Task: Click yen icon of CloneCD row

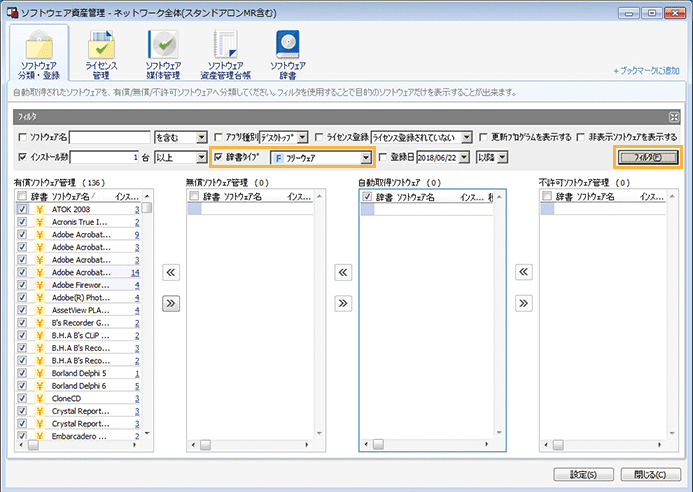Action: point(40,398)
